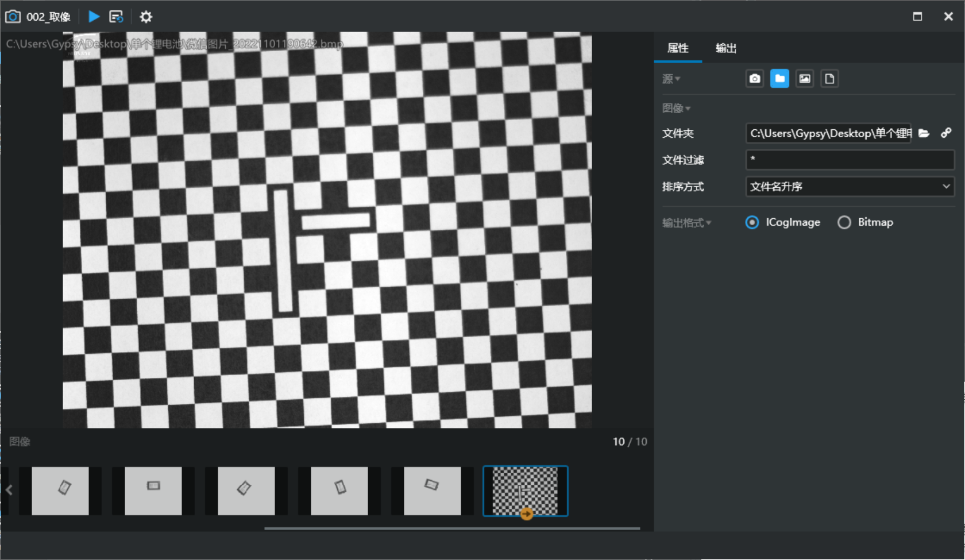Click the 文件夹 path input field

pyautogui.click(x=828, y=133)
